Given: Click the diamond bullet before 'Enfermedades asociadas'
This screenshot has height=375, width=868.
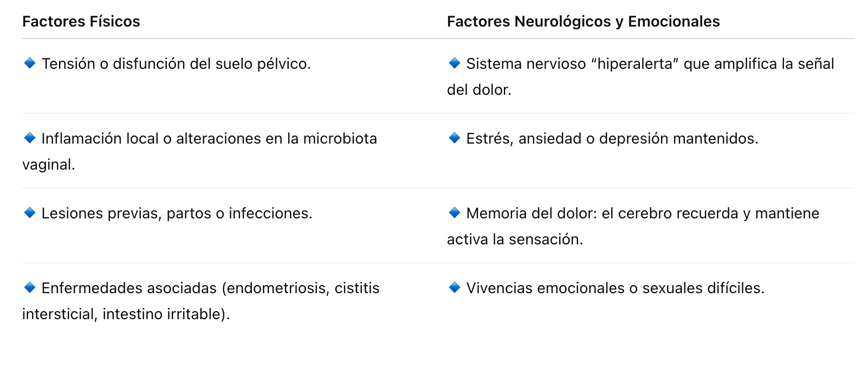Looking at the screenshot, I should point(30,288).
